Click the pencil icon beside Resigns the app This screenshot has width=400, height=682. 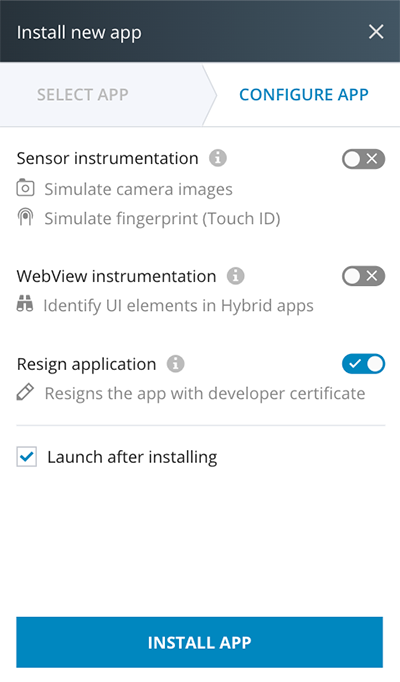[x=25, y=392]
